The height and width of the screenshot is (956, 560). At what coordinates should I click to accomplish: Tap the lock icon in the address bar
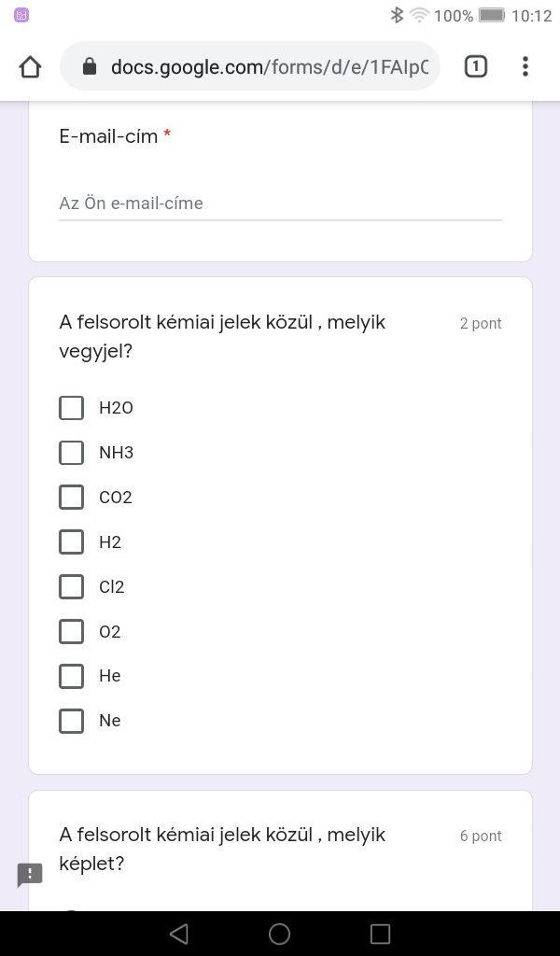pos(90,66)
